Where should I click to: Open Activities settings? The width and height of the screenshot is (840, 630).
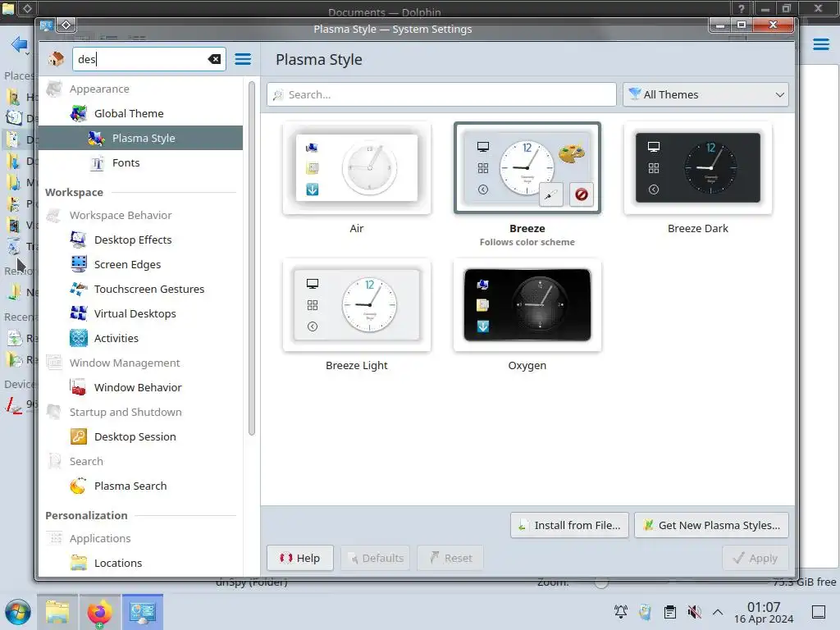pos(141,339)
